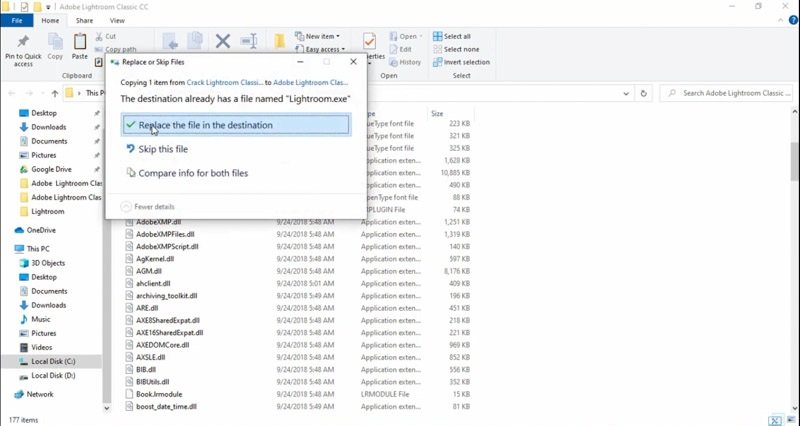Click Select all in the ribbon
The height and width of the screenshot is (426, 800).
coord(452,36)
